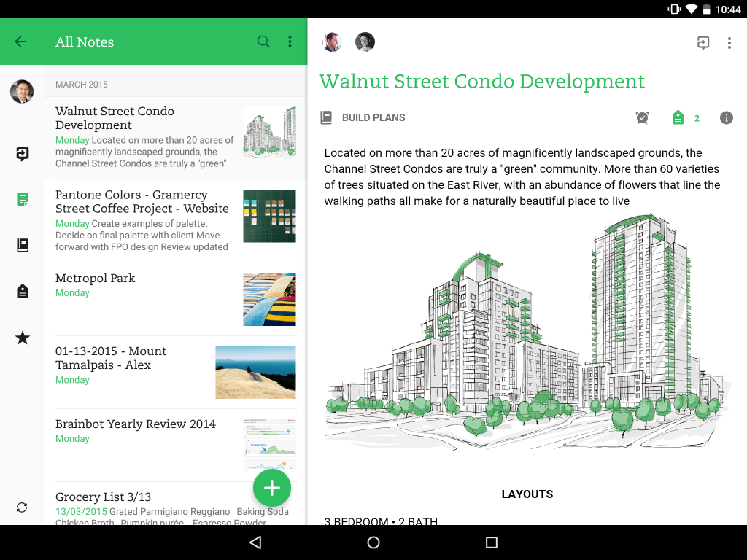
Task: Open Notebooks from the sidebar
Action: [23, 245]
